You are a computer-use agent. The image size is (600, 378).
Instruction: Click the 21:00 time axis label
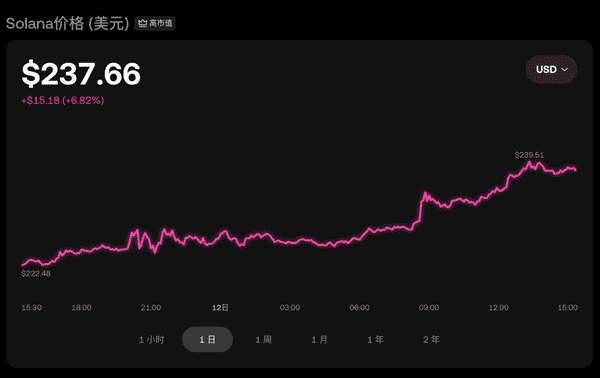click(151, 308)
